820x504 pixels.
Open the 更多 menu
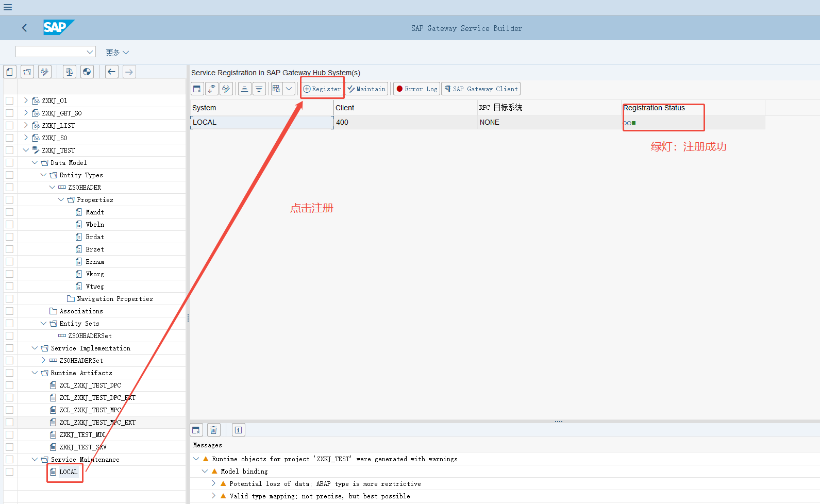[117, 52]
